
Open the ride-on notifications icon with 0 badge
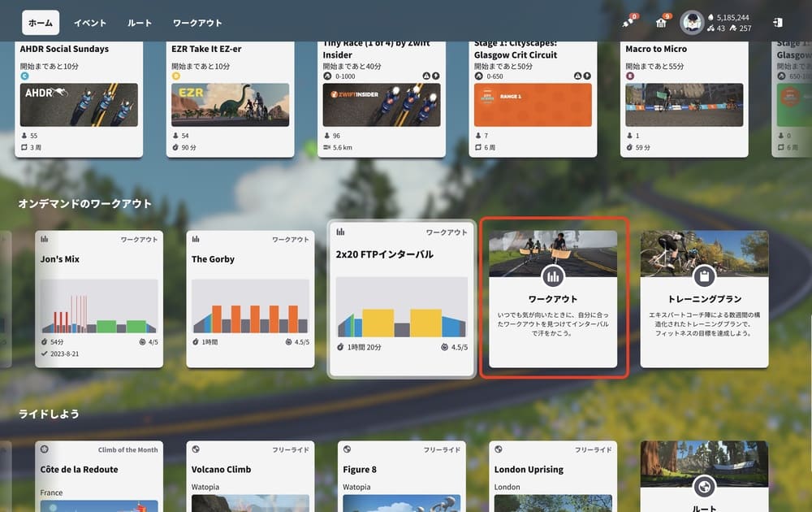pos(629,22)
